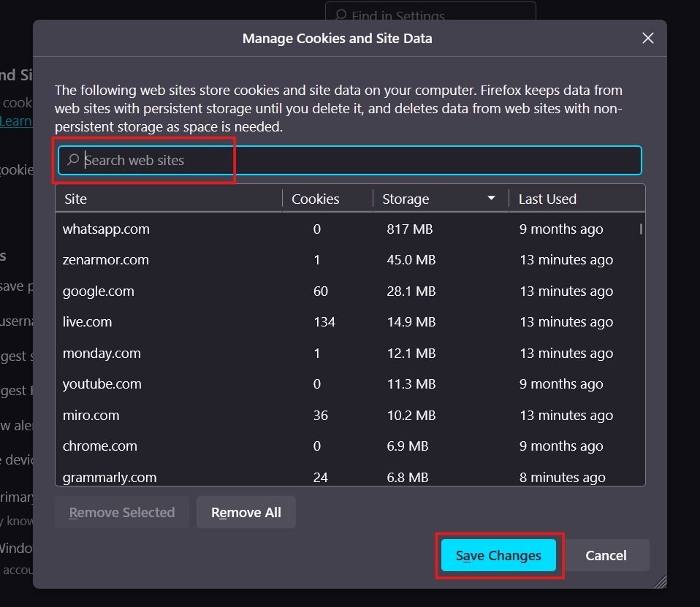Click the search magnifier icon in dialog
This screenshot has height=607, width=700.
tap(73, 160)
